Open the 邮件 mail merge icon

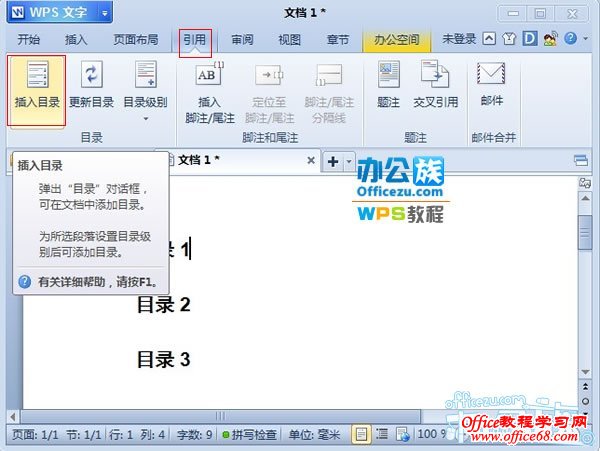(x=491, y=73)
